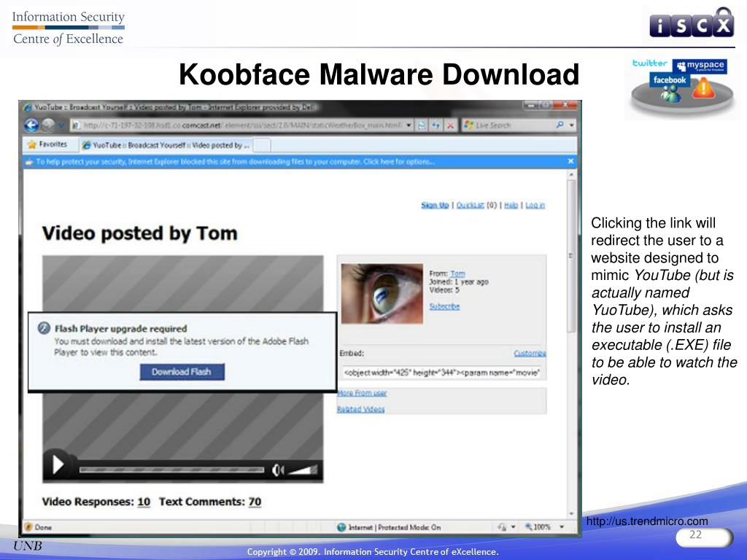
Task: Click the ISCX logo on the slide
Action: (x=692, y=24)
